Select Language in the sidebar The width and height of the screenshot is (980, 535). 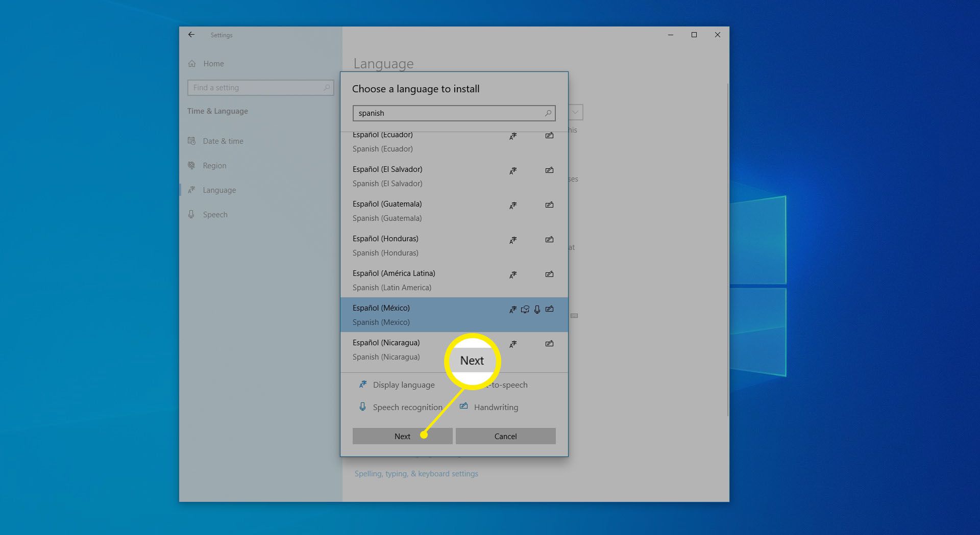pyautogui.click(x=219, y=190)
